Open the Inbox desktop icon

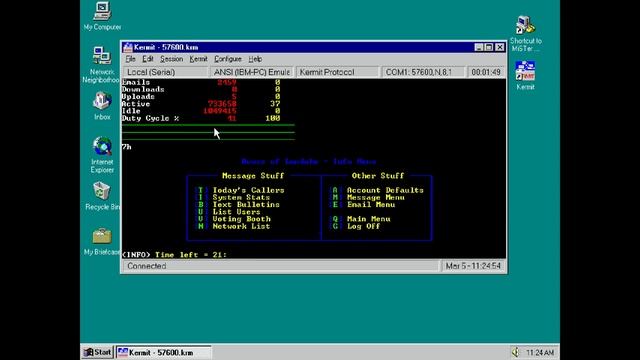coord(102,105)
